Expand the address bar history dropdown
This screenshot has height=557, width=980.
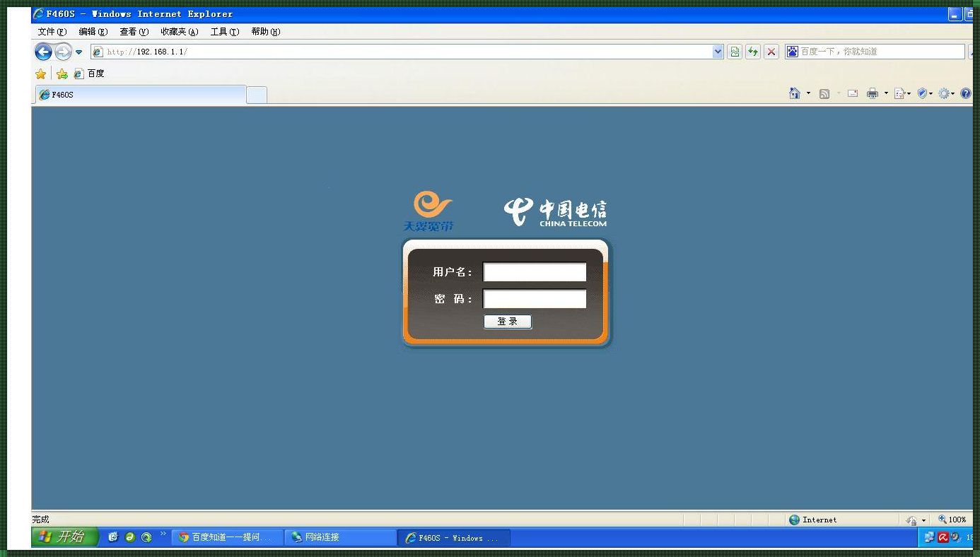pos(718,52)
